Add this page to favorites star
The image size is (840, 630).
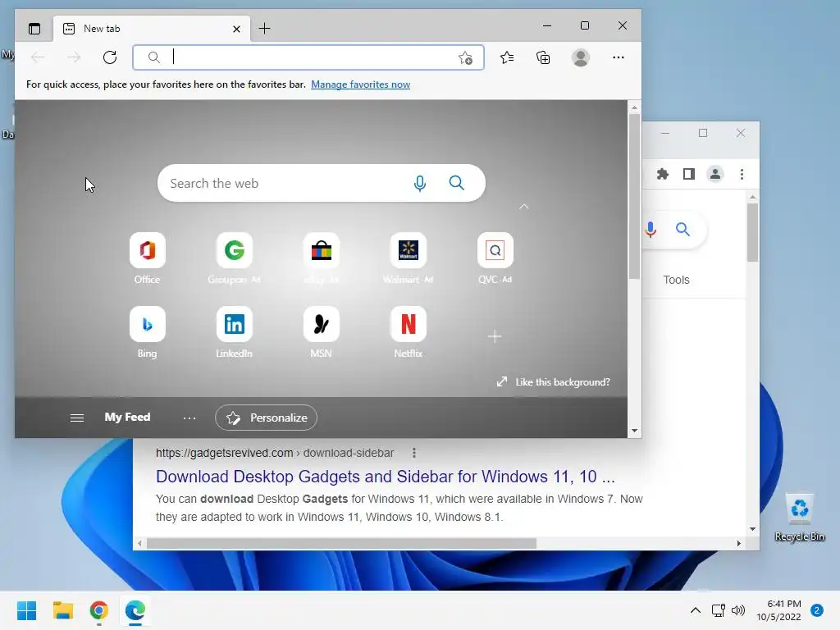pos(465,57)
